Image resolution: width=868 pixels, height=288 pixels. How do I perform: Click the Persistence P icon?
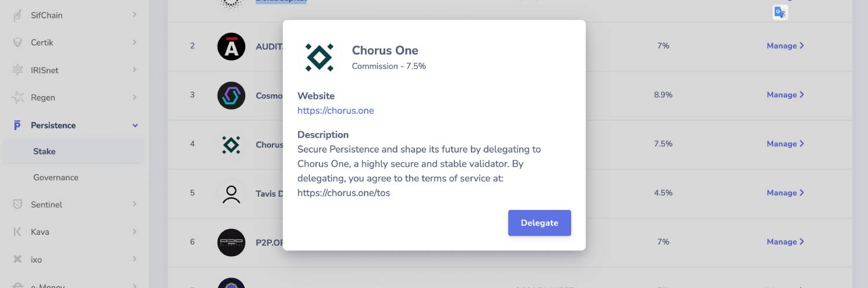pos(17,125)
